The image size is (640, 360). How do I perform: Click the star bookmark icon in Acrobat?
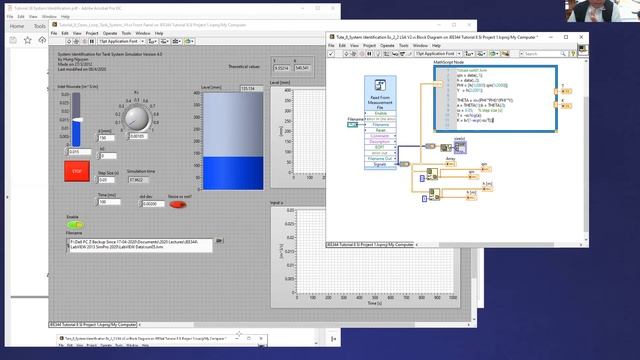pos(27,40)
